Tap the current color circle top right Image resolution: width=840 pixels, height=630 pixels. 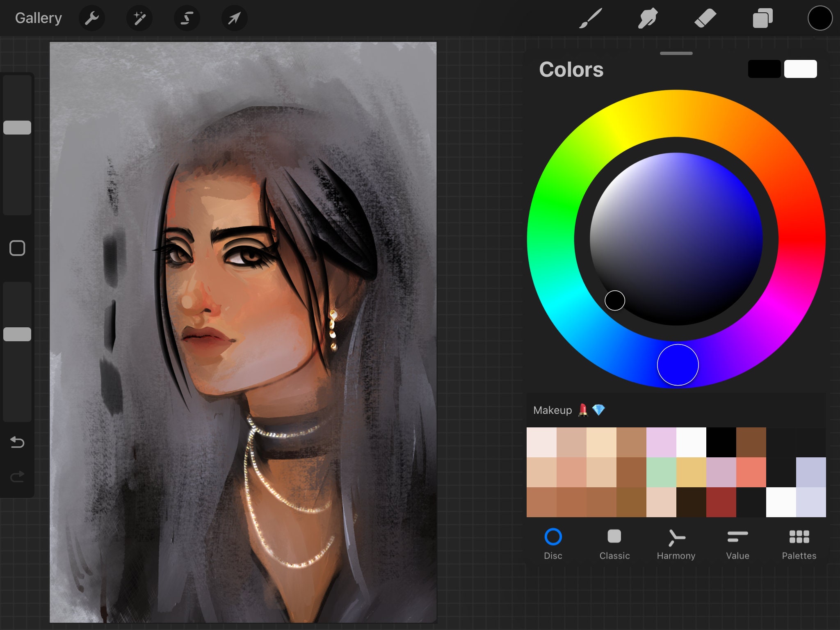(x=820, y=18)
